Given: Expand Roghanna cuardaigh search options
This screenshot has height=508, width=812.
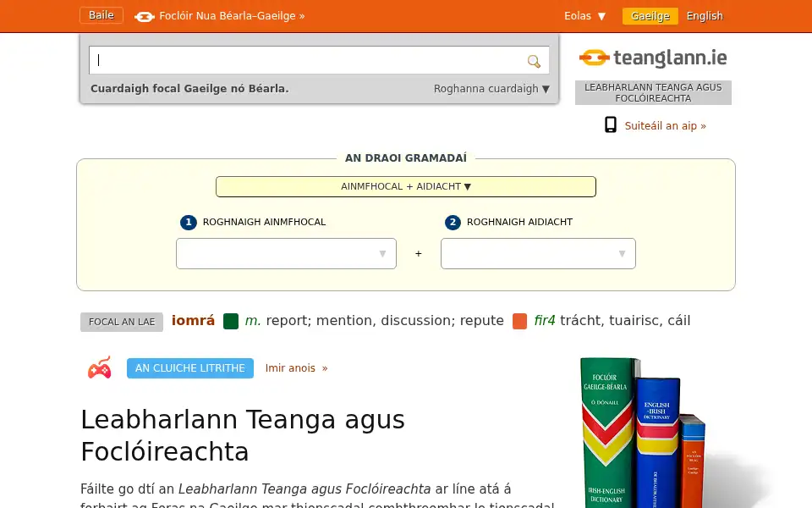Looking at the screenshot, I should click(x=491, y=89).
